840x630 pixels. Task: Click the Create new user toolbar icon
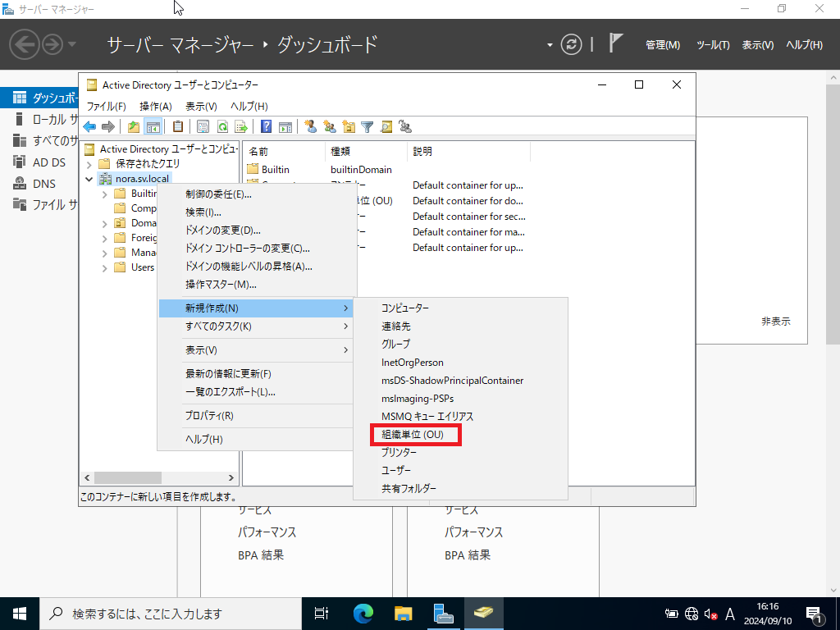tap(310, 127)
